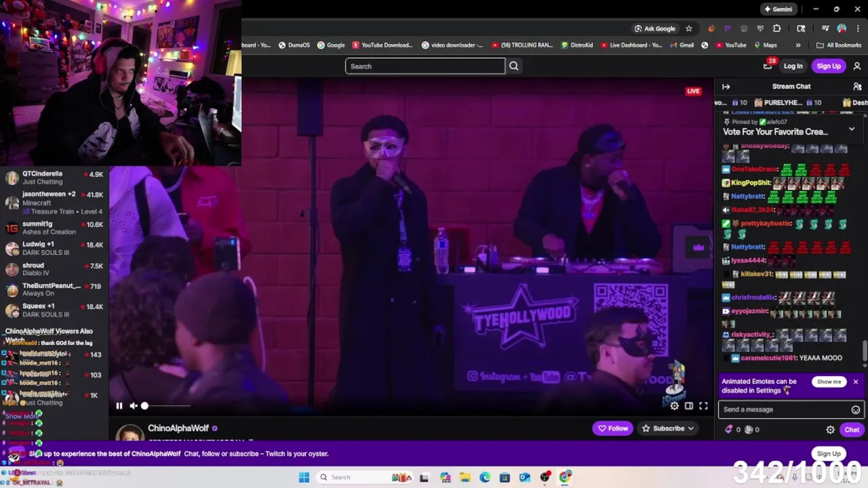
Task: Click the LIVE badge on video
Action: 693,91
